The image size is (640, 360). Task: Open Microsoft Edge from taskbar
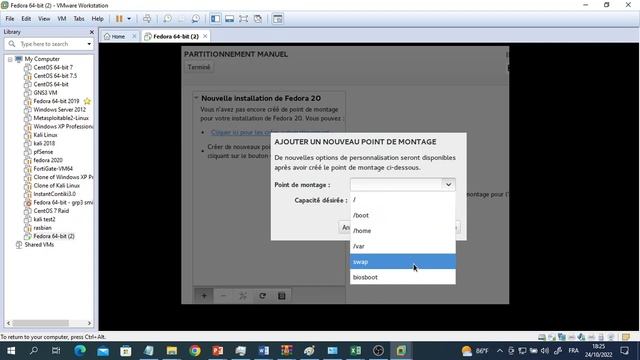click(x=80, y=351)
